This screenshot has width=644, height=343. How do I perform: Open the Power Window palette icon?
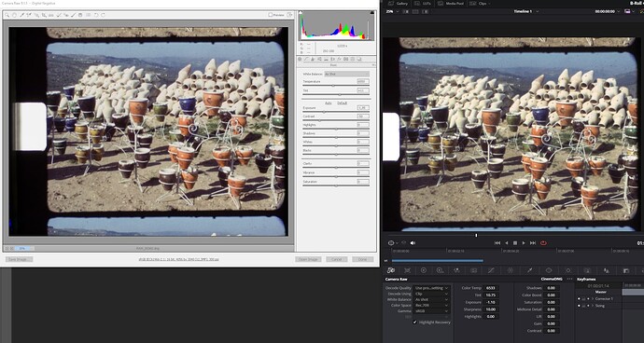tap(548, 270)
